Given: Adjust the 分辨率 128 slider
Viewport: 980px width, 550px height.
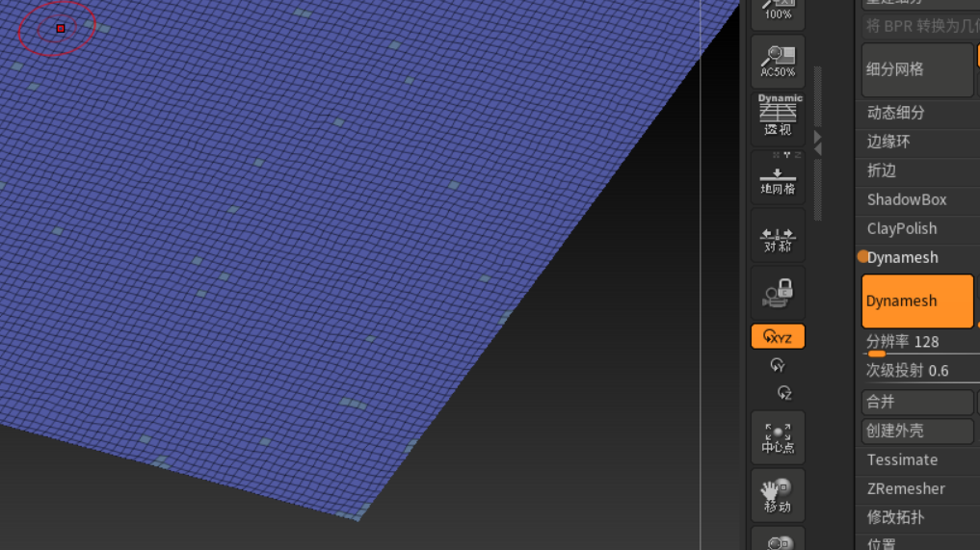Looking at the screenshot, I should (920, 344).
